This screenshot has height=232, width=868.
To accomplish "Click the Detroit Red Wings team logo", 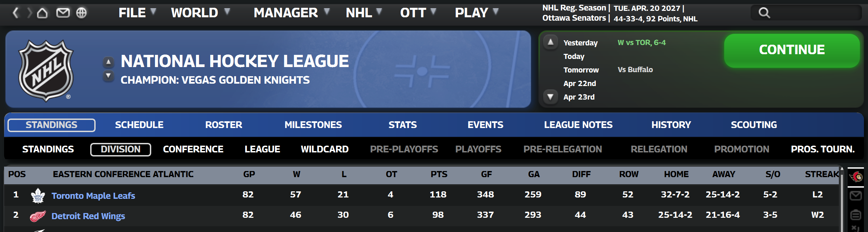I will pos(38,216).
